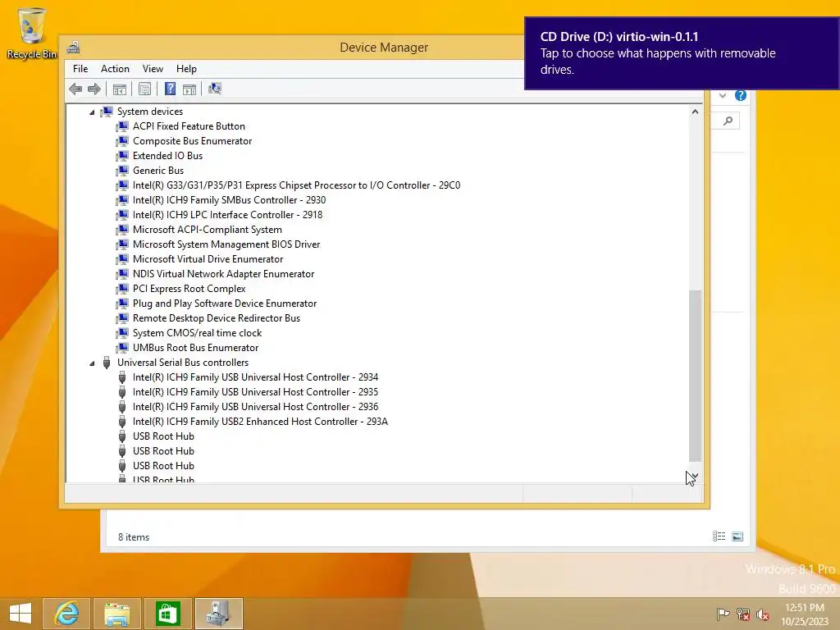
Task: Click the Back arrow in Device Manager toolbar
Action: 75,89
